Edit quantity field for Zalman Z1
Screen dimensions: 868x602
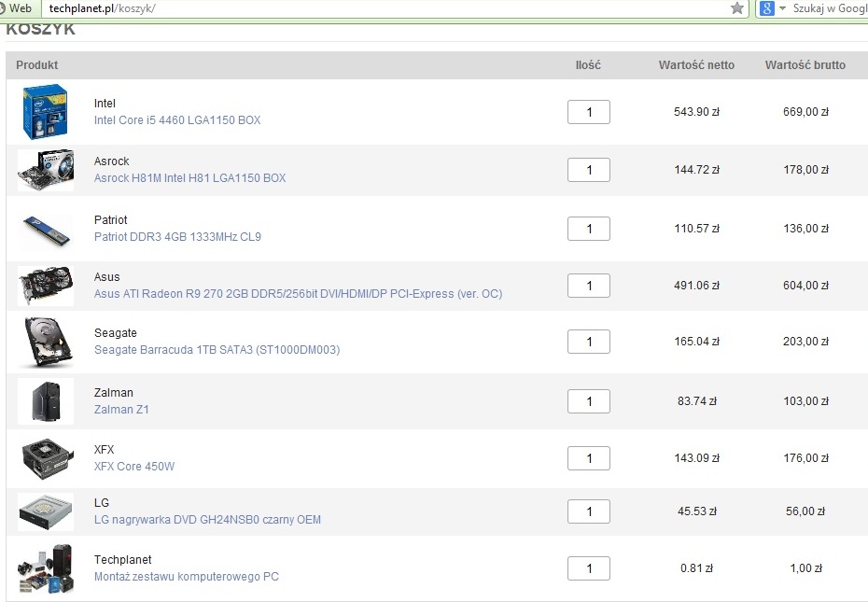588,401
